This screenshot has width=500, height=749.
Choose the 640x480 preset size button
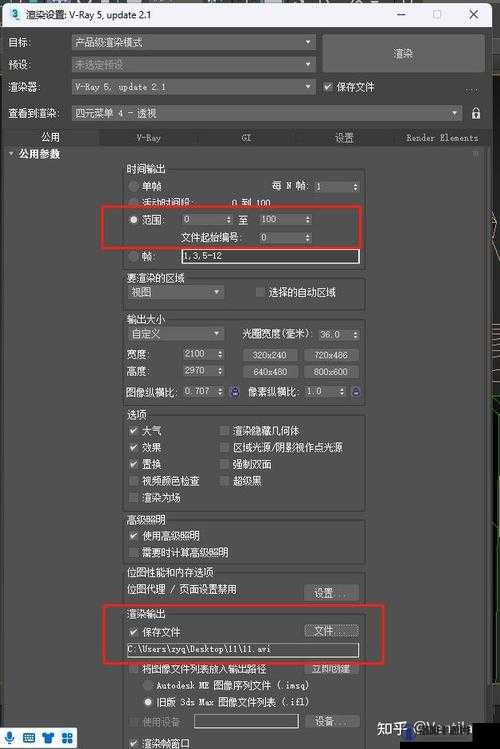(270, 372)
